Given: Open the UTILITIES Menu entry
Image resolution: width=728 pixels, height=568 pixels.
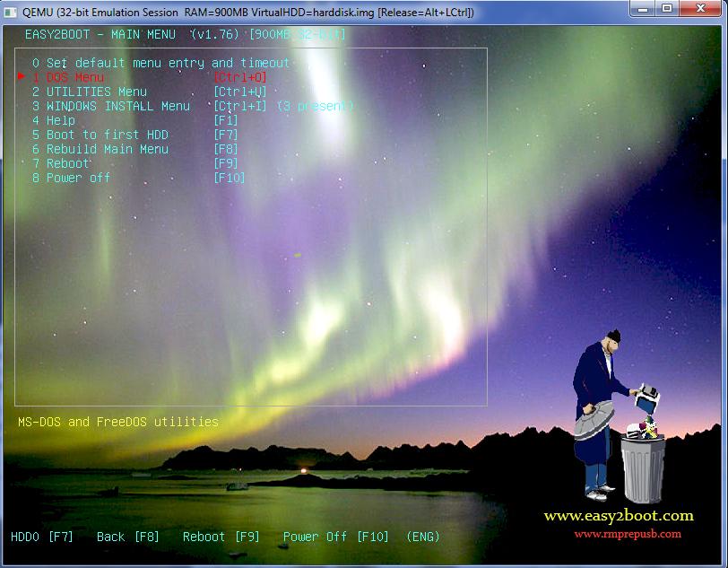Looking at the screenshot, I should [96, 92].
